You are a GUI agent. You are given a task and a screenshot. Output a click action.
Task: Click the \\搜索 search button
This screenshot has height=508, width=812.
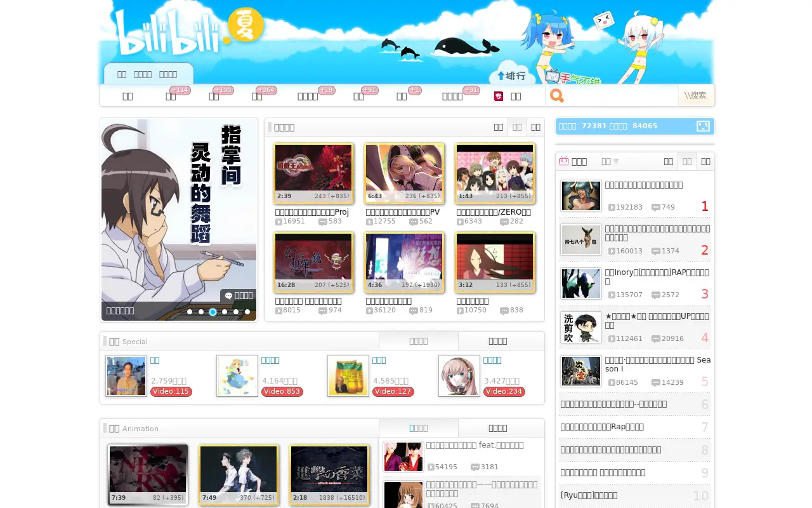[x=696, y=95]
